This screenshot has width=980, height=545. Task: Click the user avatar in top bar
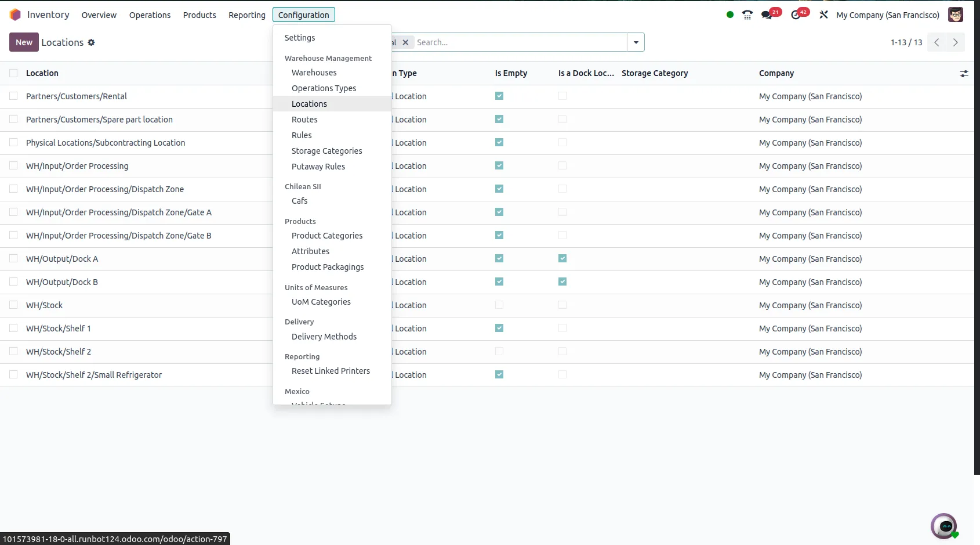pyautogui.click(x=955, y=15)
